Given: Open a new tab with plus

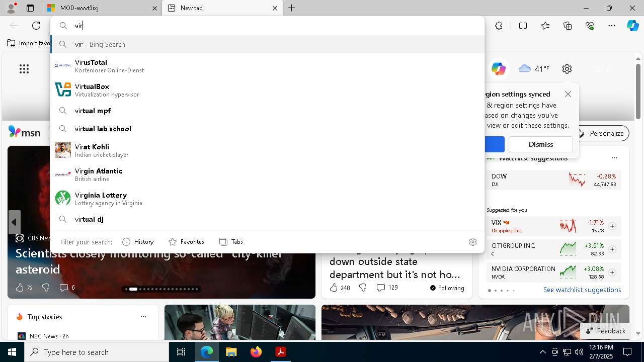Looking at the screenshot, I should pos(292,8).
